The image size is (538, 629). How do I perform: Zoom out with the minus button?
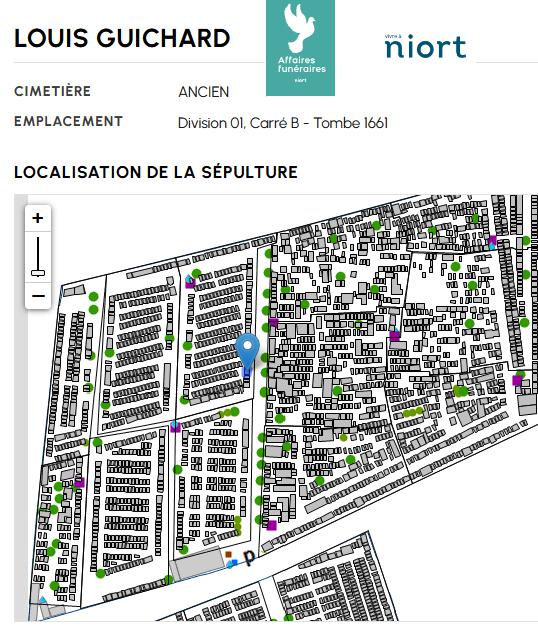[38, 296]
